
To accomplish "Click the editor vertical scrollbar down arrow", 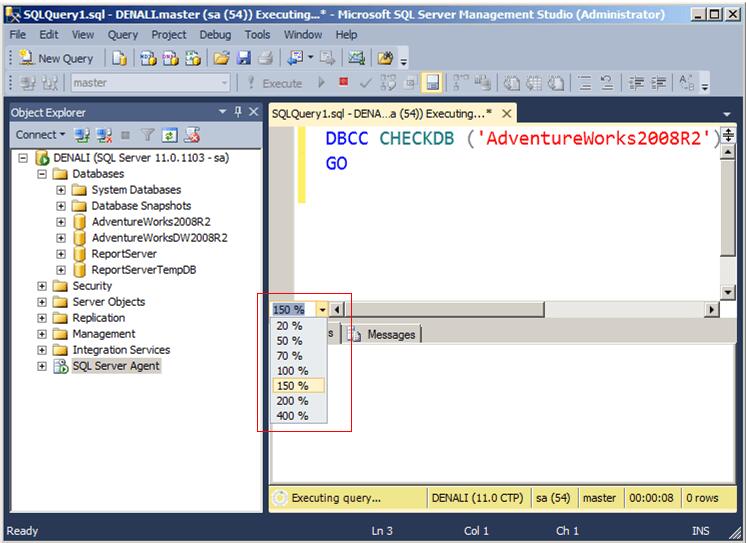I will tap(728, 292).
